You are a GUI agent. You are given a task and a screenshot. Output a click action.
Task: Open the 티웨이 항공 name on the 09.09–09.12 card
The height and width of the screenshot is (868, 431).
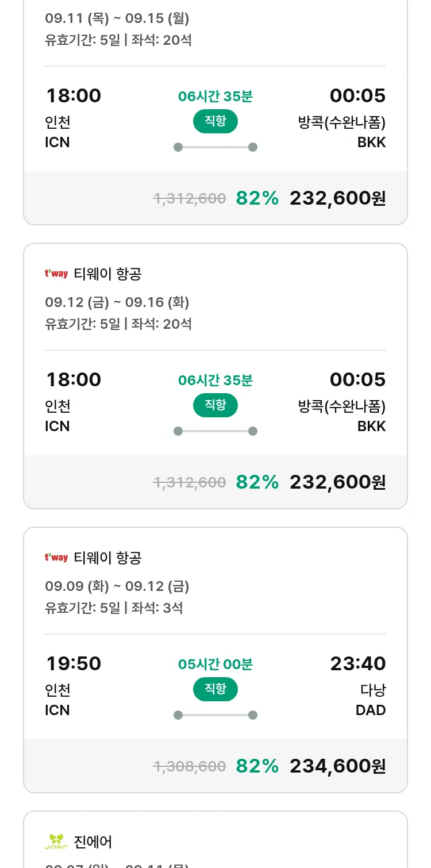coord(107,558)
